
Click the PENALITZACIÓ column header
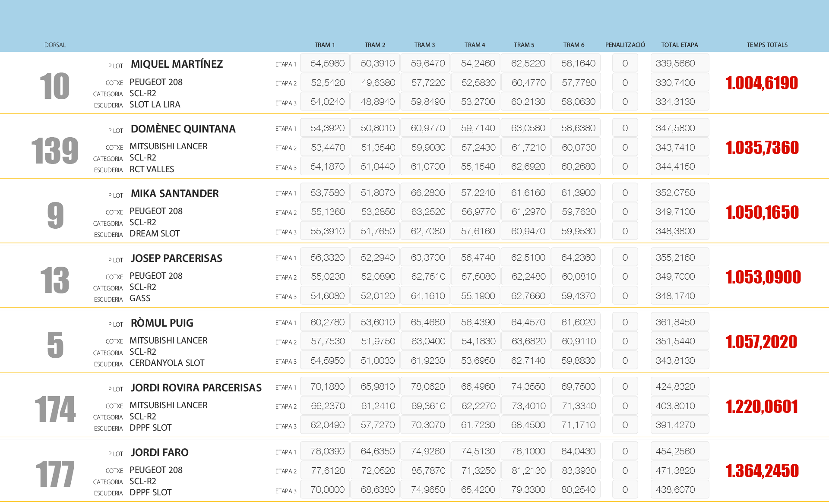[625, 45]
